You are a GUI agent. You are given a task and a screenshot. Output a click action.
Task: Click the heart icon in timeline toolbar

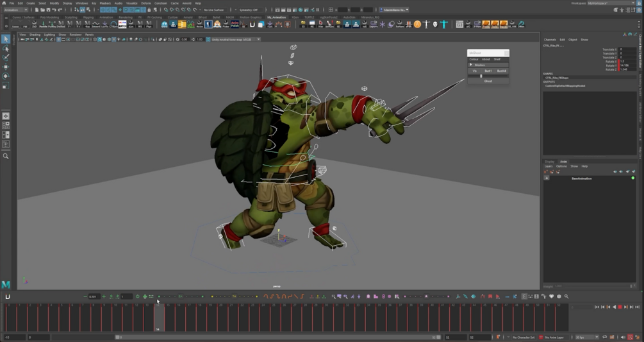coord(552,296)
